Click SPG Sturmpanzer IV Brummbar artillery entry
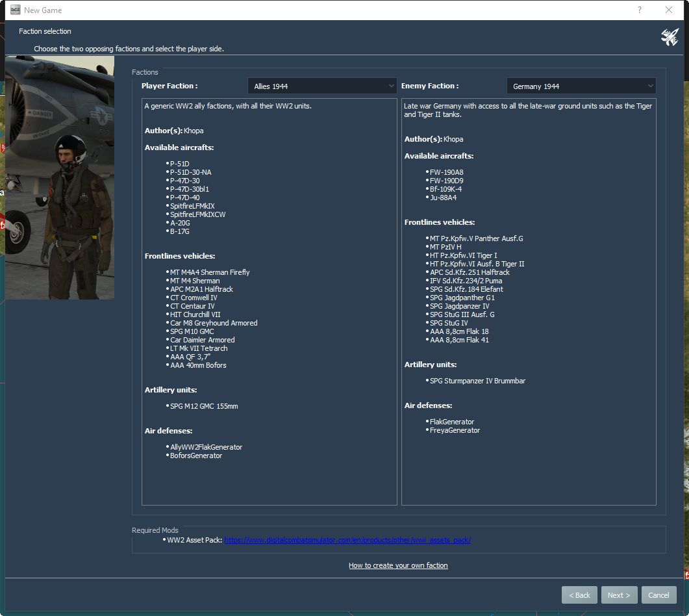The width and height of the screenshot is (689, 616). [x=477, y=381]
